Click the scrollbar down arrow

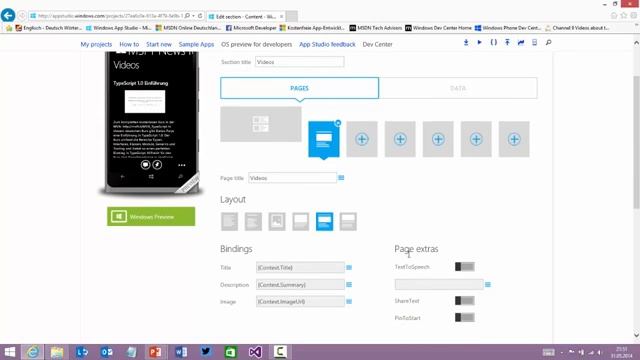[x=636, y=335]
